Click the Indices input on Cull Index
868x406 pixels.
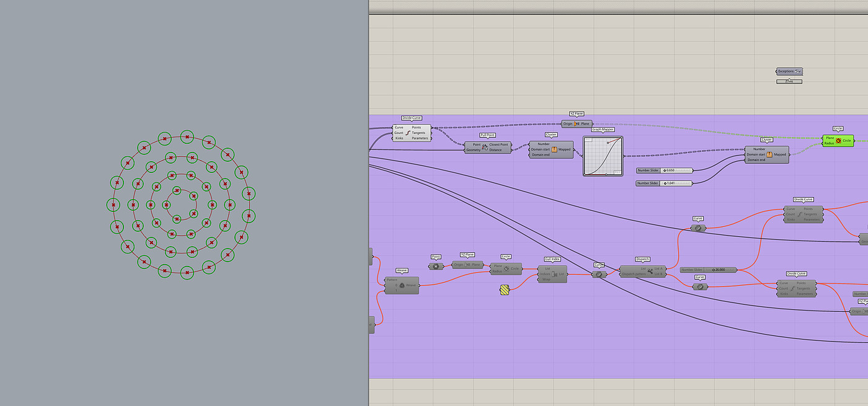[x=545, y=273]
